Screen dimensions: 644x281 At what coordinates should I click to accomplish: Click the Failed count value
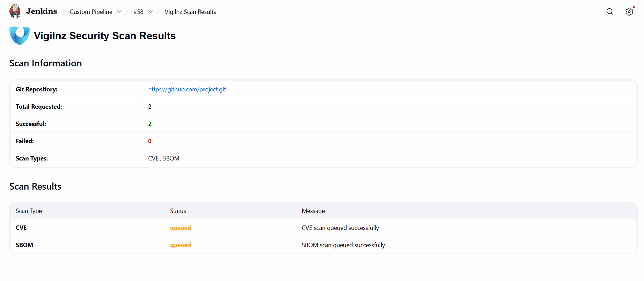click(x=150, y=141)
